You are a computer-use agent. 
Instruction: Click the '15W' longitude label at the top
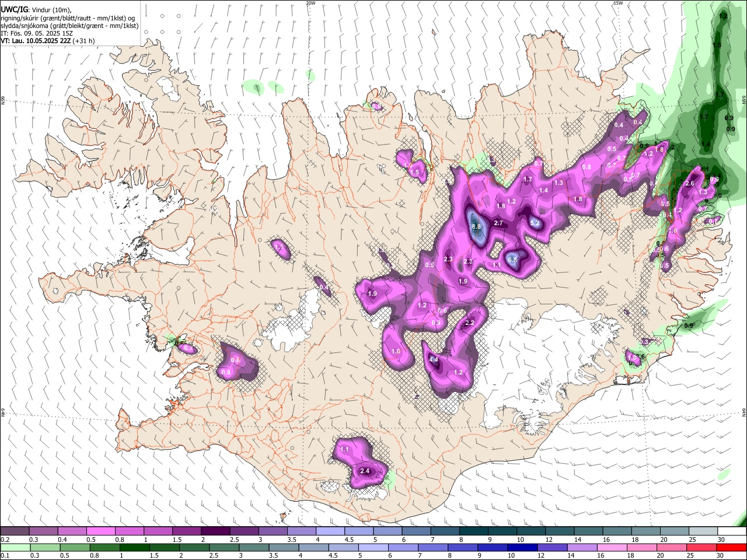pyautogui.click(x=618, y=3)
